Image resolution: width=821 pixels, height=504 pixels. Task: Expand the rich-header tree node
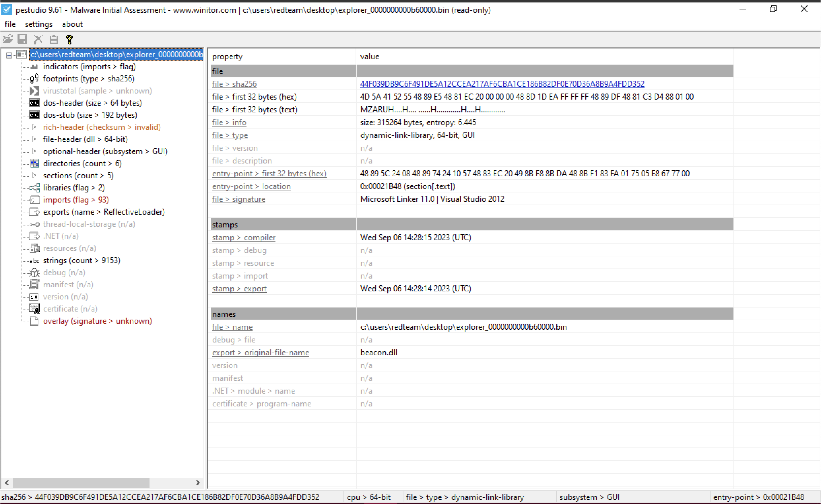pos(34,127)
